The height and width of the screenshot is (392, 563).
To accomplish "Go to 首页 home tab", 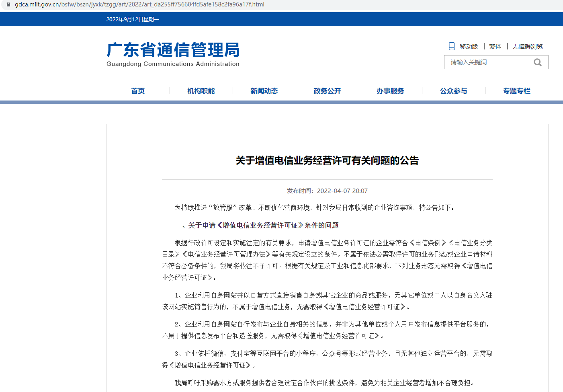I will tap(138, 91).
